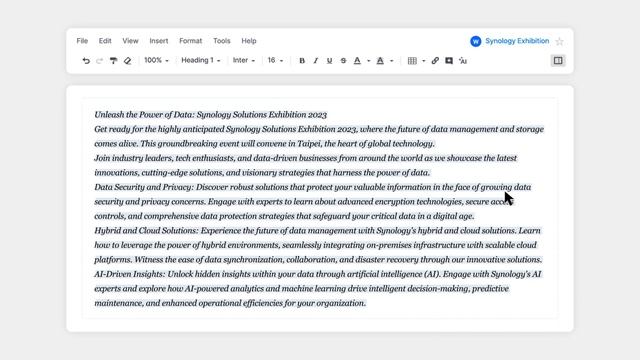Image resolution: width=640 pixels, height=360 pixels.
Task: Click the line starting 'platforms. Witness the ease'
Action: pos(318,260)
